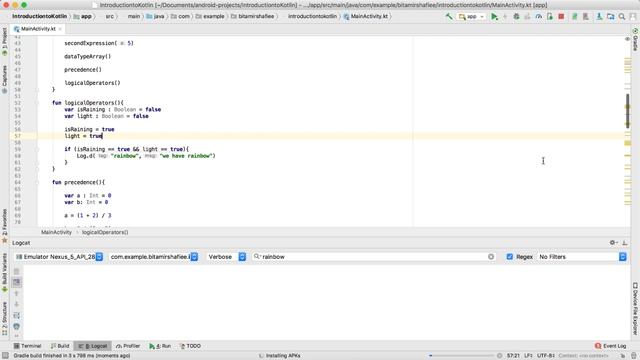640x360 pixels.
Task: Start debugging with the bug icon
Action: tap(516, 16)
